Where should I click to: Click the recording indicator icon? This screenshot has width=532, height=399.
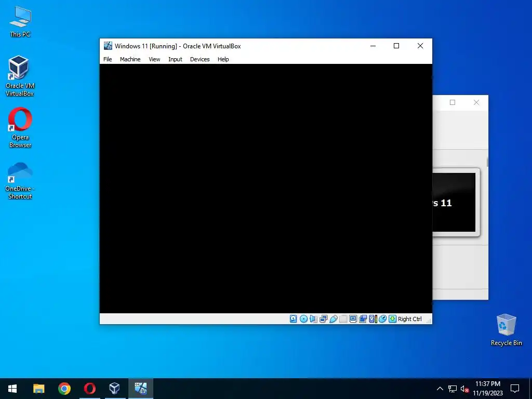coord(363,318)
